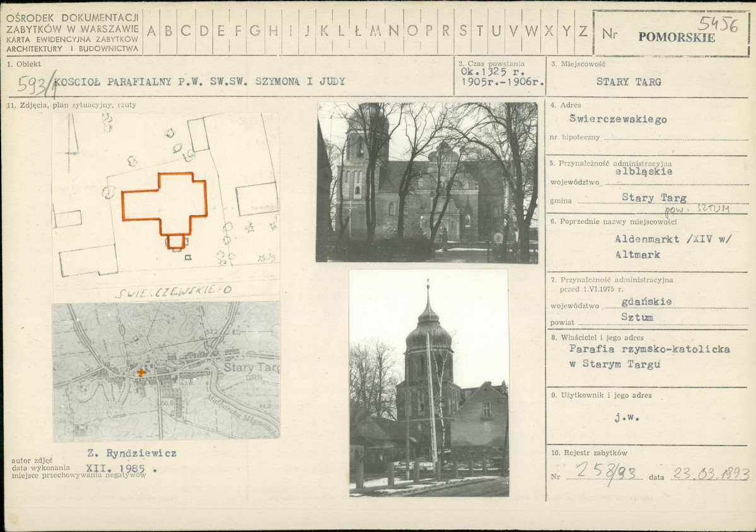The image size is (756, 532).
Task: Click the object name 'KOSCIOŁ PARAFIALNY' line
Action: pos(200,81)
